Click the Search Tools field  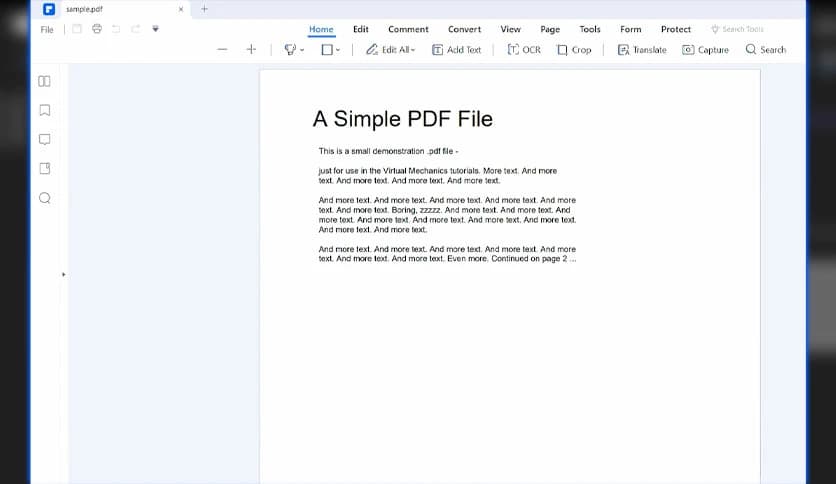click(738, 29)
